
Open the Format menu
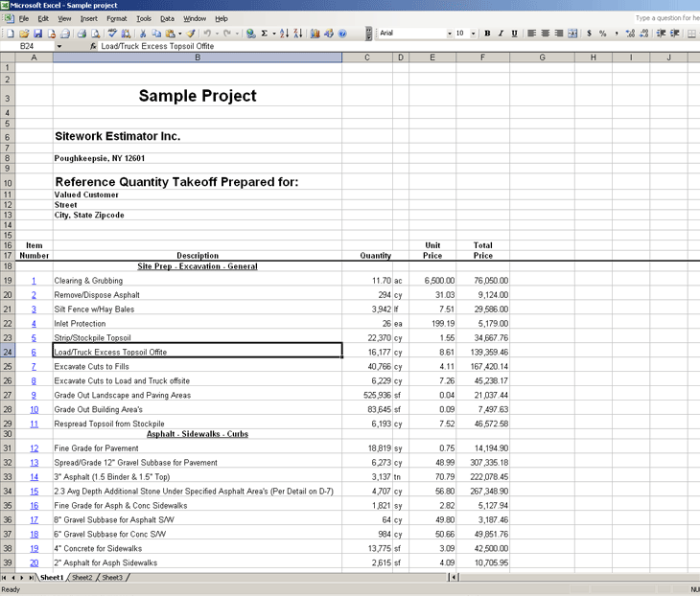click(116, 18)
